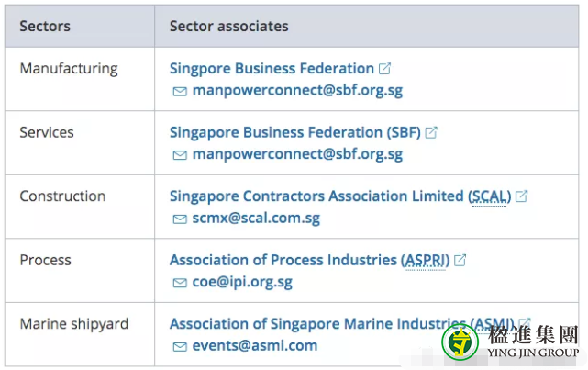Click envelope icon beside events@asmi.com
588x370 pixels.
[180, 347]
